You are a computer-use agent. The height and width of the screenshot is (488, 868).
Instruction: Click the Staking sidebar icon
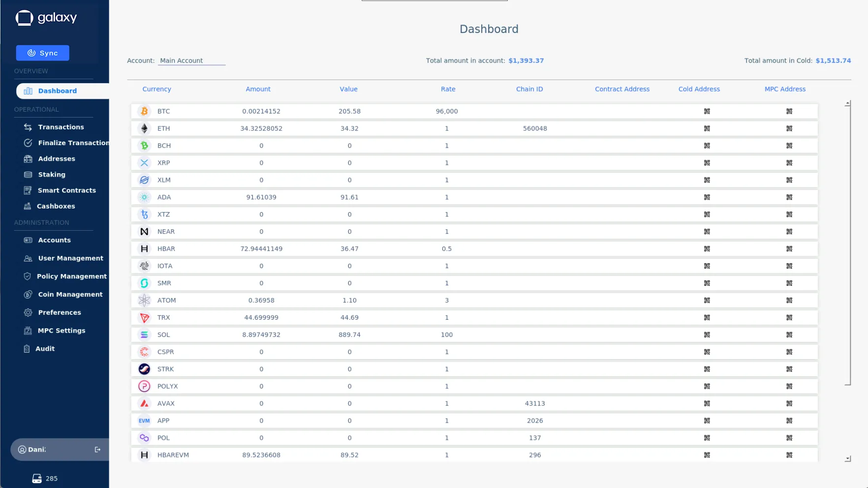(28, 175)
